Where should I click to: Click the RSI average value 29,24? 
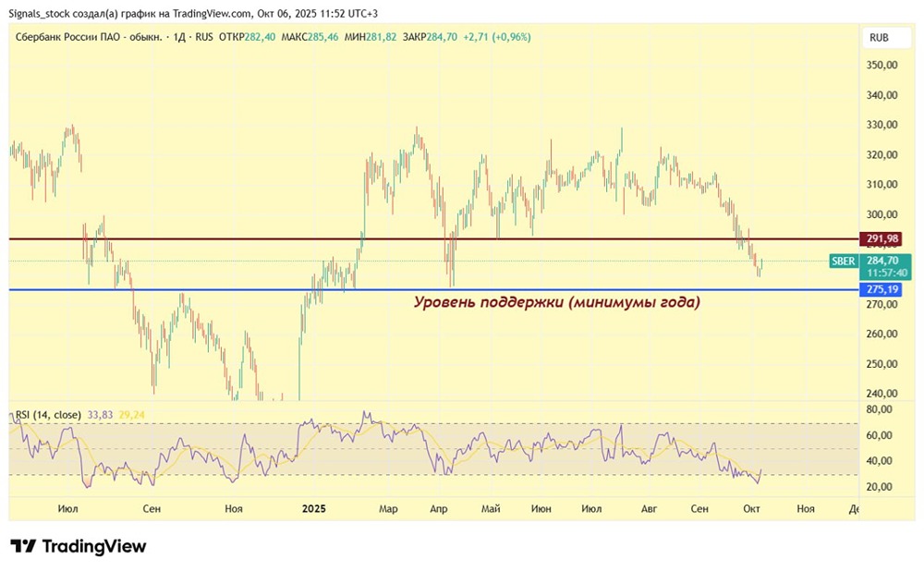pos(131,415)
